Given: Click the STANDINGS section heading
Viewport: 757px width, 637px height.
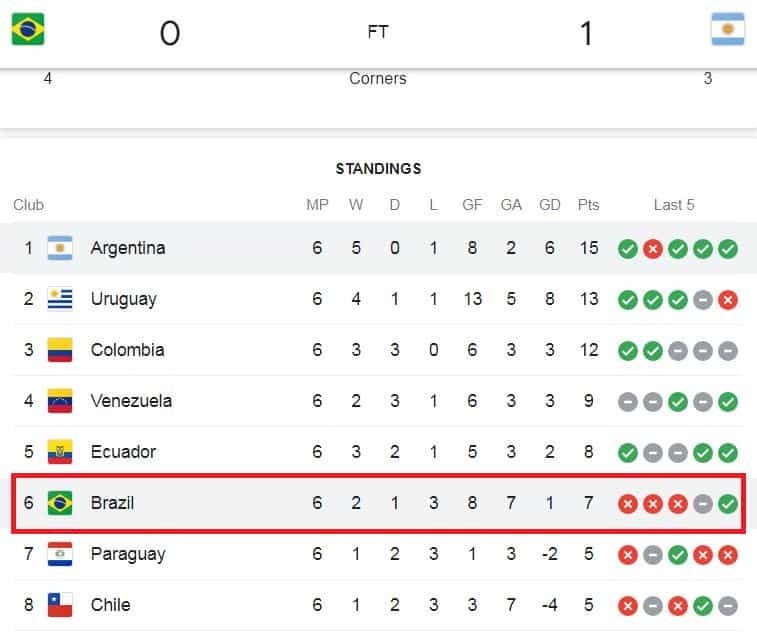Looking at the screenshot, I should 378,169.
